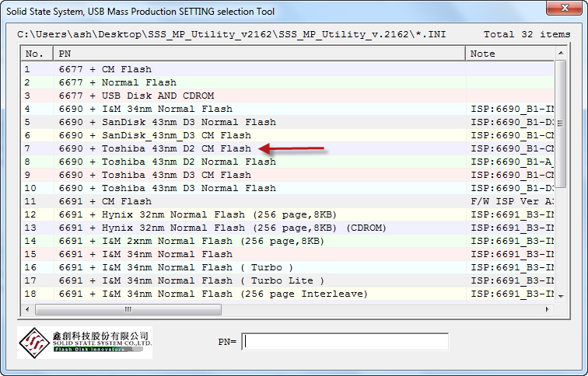
Task: Select I&M 34nm (256 page Interleave) row
Action: click(x=288, y=294)
